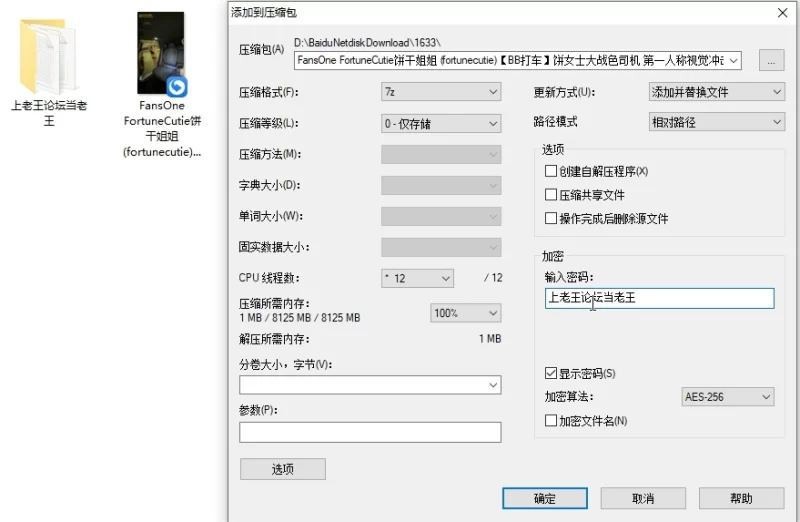The image size is (800, 522).
Task: Click the disabled 固实数据大小 dropdown
Action: [x=441, y=247]
